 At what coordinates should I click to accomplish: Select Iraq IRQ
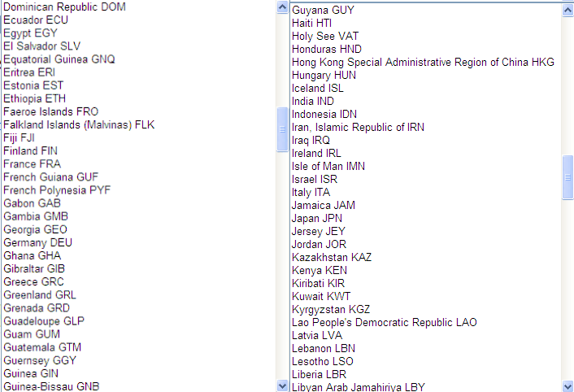[x=311, y=140]
